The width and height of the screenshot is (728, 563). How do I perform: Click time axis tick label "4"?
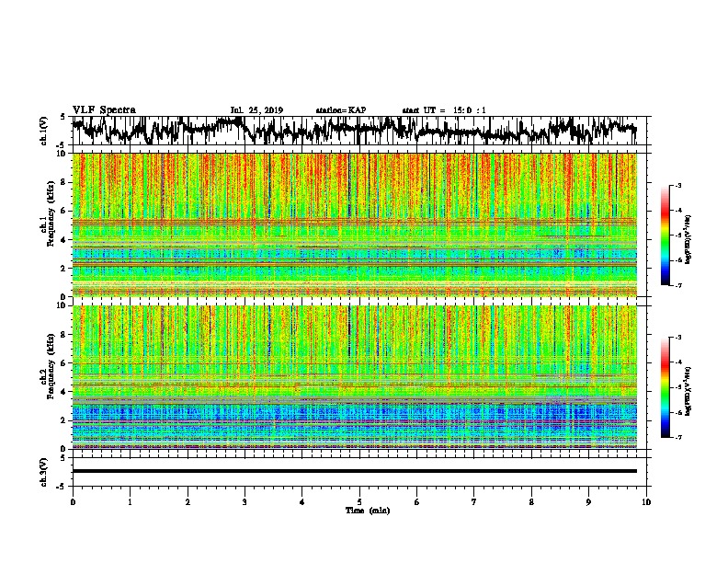[x=302, y=502]
